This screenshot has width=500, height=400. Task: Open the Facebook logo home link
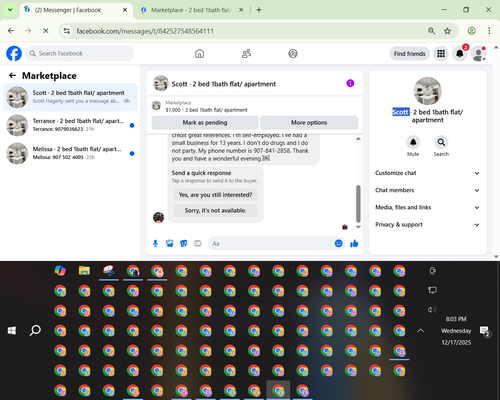point(14,53)
